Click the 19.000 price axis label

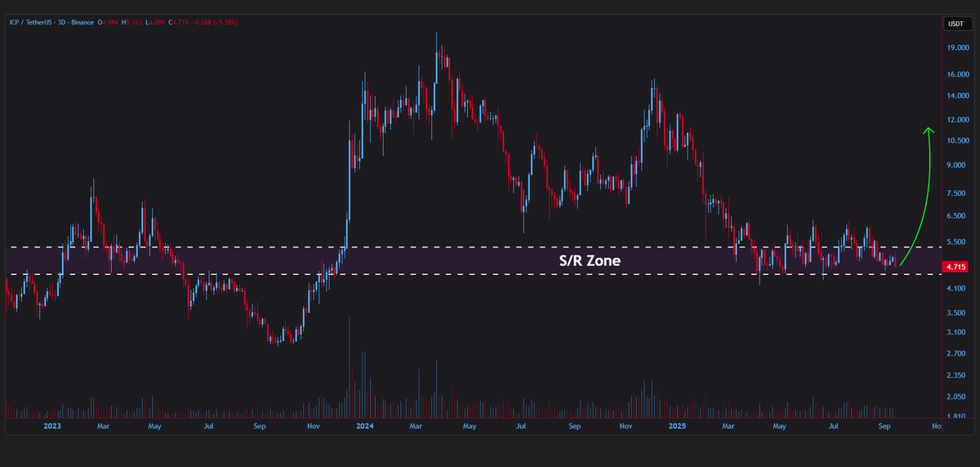[x=957, y=48]
